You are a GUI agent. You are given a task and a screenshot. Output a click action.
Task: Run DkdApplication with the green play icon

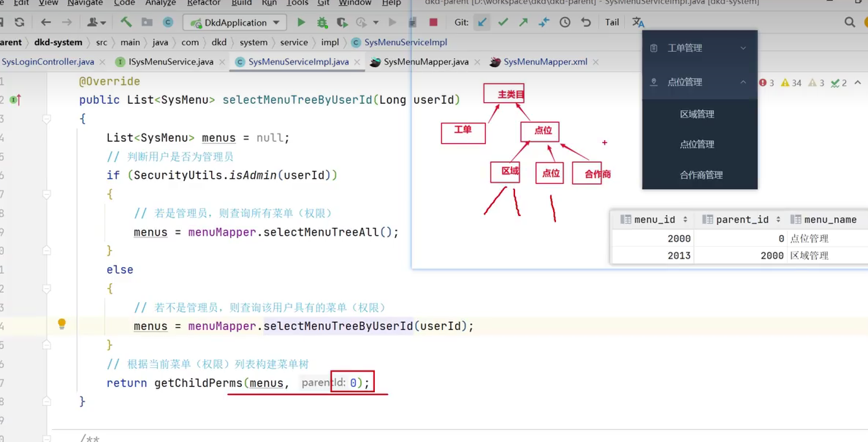click(301, 23)
